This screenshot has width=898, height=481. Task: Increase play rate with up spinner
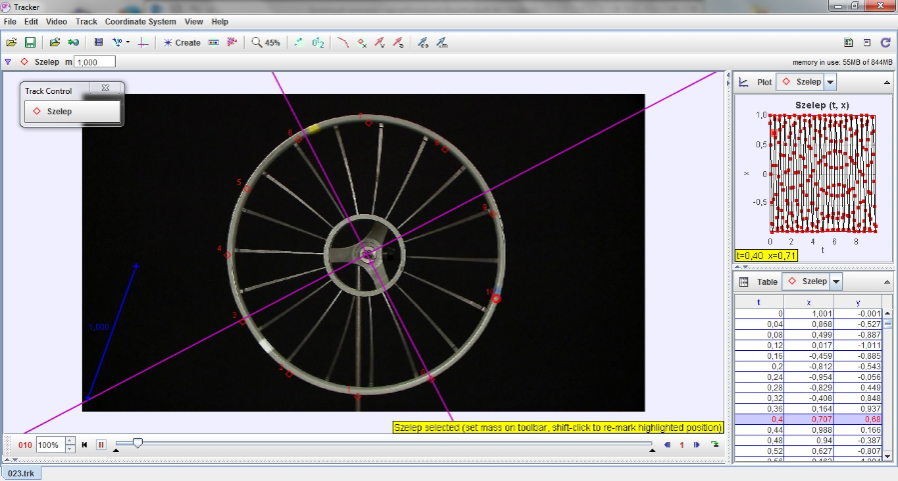point(70,441)
